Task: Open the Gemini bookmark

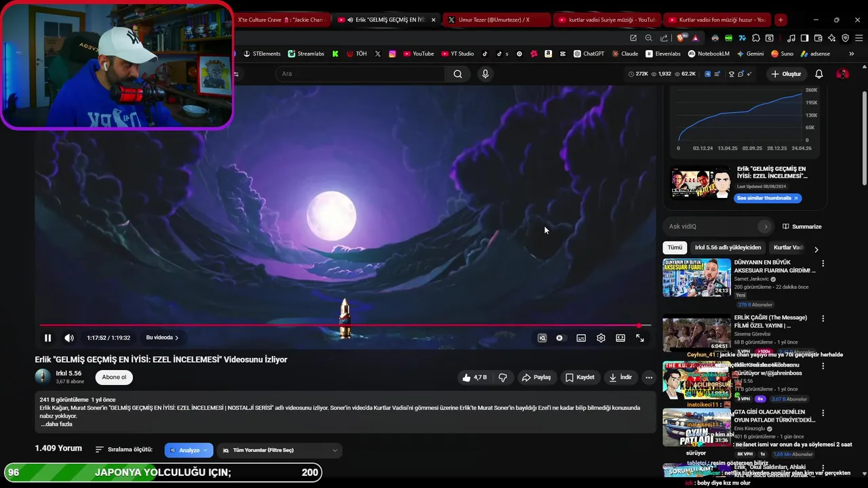Action: tap(750, 54)
